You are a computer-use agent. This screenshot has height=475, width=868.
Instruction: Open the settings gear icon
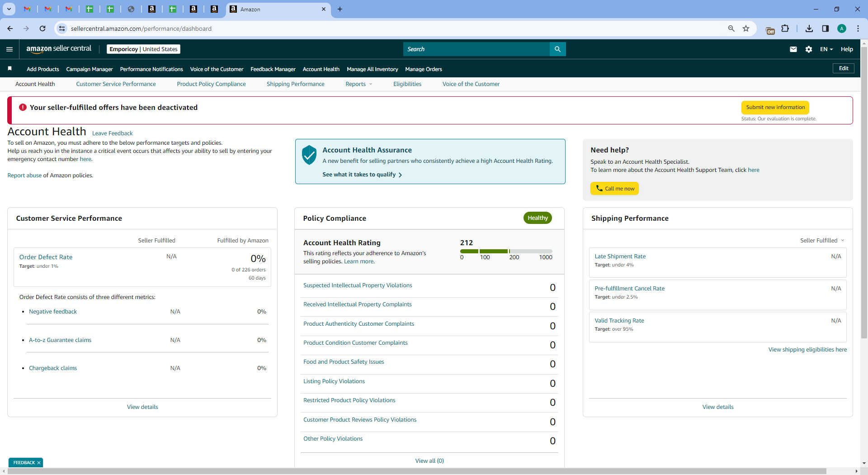pos(809,49)
